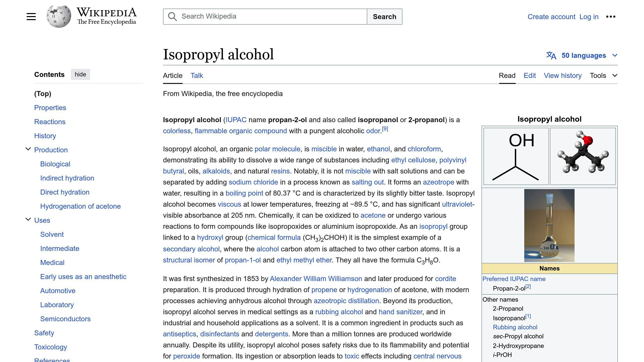Open Biological subsection in contents

coord(55,164)
